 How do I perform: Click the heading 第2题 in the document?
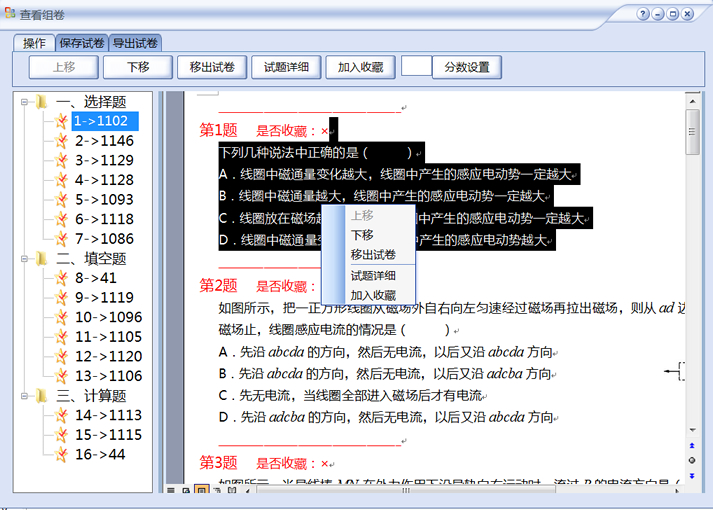[x=219, y=285]
